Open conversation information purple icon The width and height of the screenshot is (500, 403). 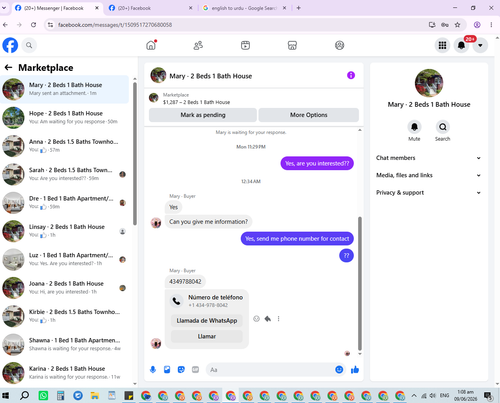[351, 75]
